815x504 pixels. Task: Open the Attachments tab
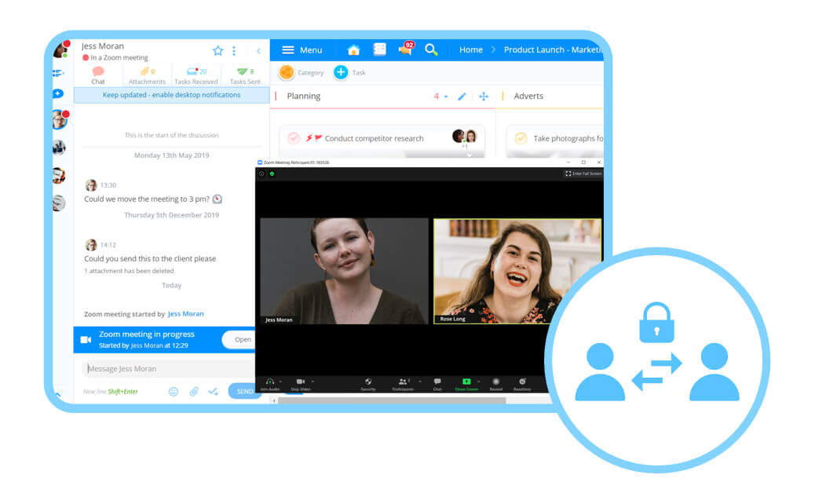147,75
